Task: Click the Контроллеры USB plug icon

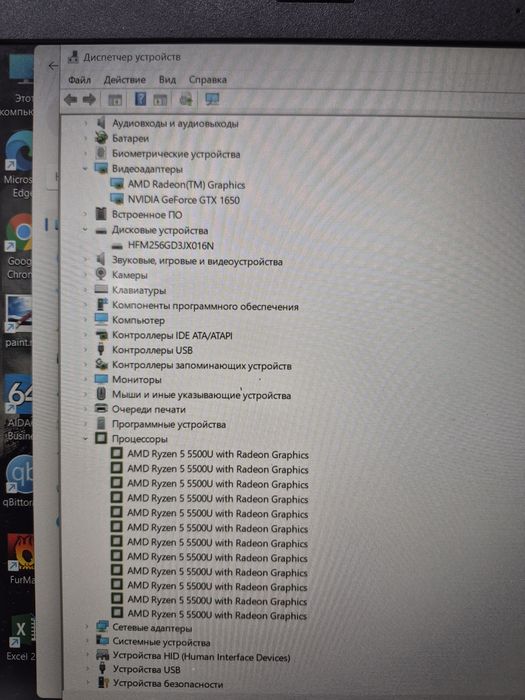Action: coord(101,350)
